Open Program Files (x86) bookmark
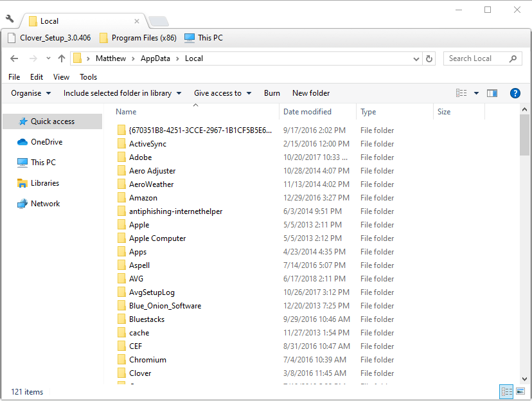This screenshot has width=532, height=401. pos(138,38)
